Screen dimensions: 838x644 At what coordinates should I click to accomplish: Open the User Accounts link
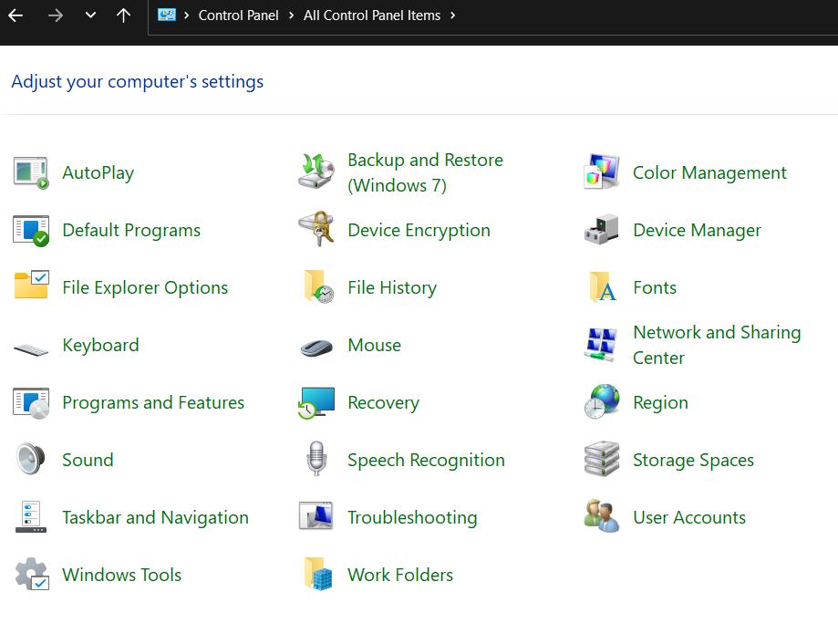click(x=689, y=517)
